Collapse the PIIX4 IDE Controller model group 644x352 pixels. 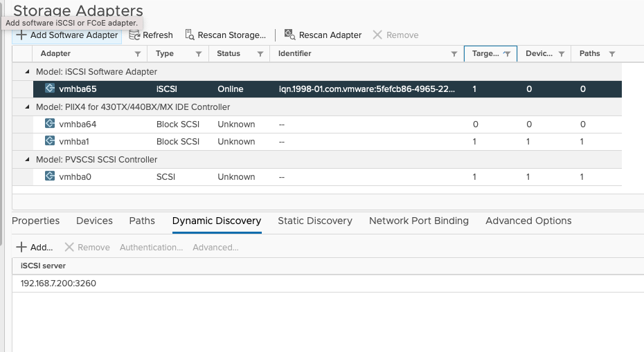27,106
